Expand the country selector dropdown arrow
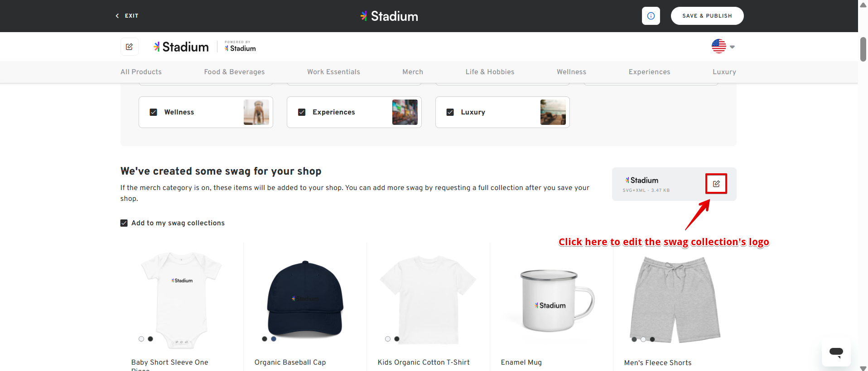 pyautogui.click(x=732, y=47)
